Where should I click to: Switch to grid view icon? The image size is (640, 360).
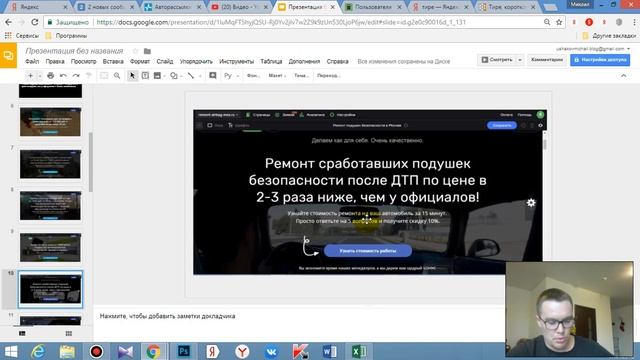tap(69, 333)
